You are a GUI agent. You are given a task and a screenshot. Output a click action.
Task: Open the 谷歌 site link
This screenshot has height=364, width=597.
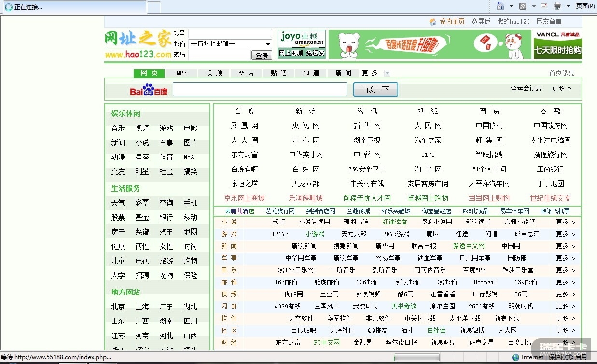coord(550,111)
